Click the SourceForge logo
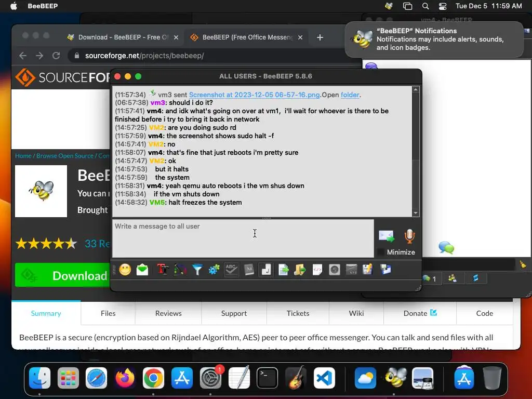The image size is (532, 399). click(62, 77)
